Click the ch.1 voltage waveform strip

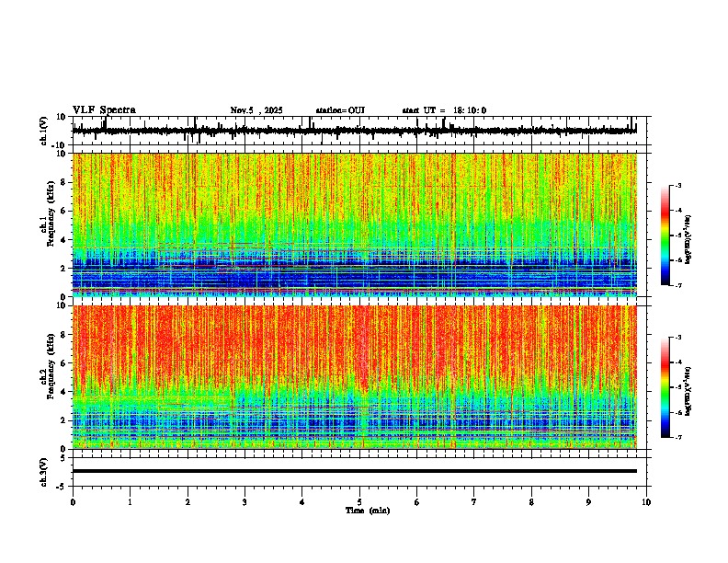click(355, 131)
